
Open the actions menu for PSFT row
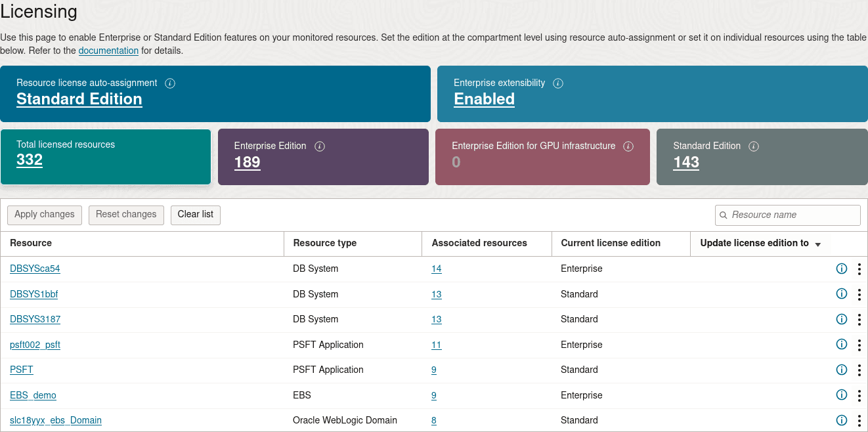pyautogui.click(x=859, y=370)
